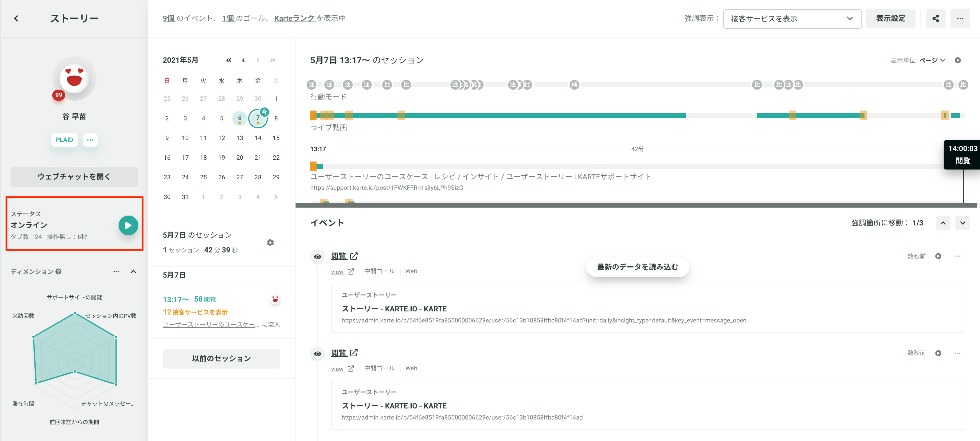Image resolution: width=980 pixels, height=441 pixels.
Task: Click the second ストーリー - KARTE.IO - KARTE event card
Action: coord(648,404)
